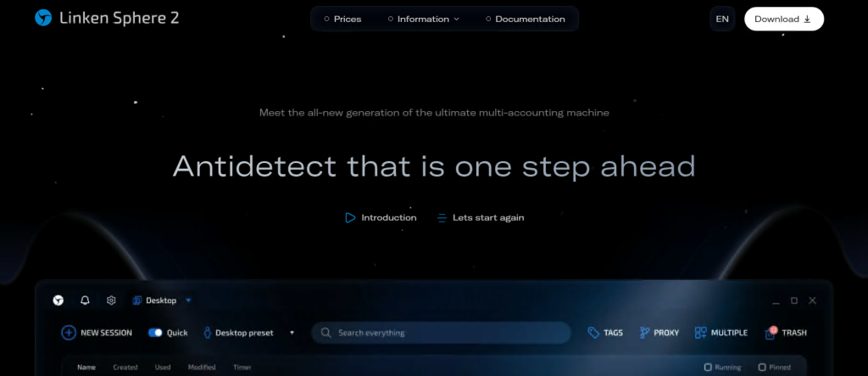
Task: Click the MULTIPLE sessions icon
Action: pos(701,333)
